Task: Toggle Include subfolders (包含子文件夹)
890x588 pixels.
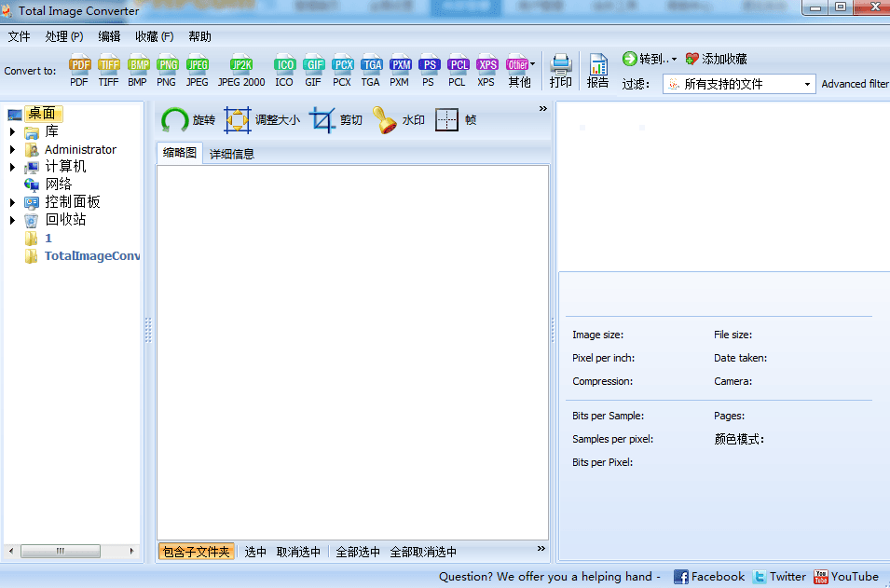Action: tap(197, 552)
